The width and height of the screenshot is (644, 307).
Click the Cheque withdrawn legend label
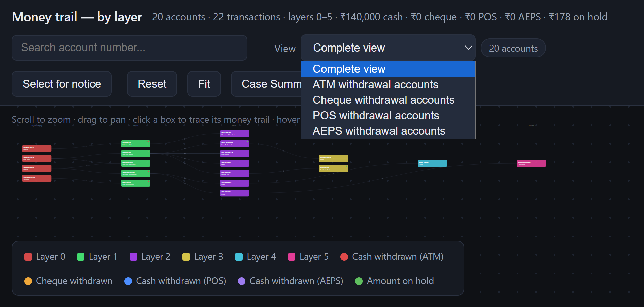point(74,281)
